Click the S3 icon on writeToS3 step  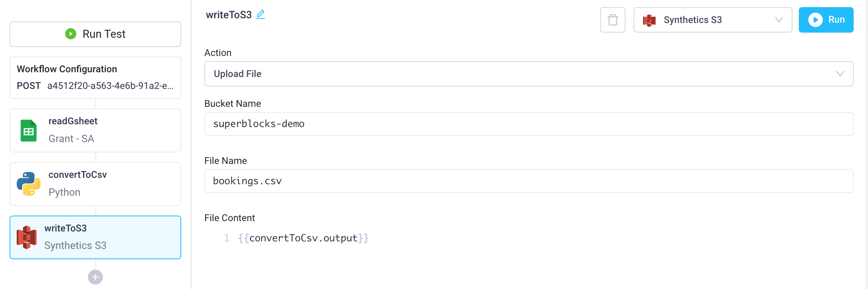tap(26, 237)
